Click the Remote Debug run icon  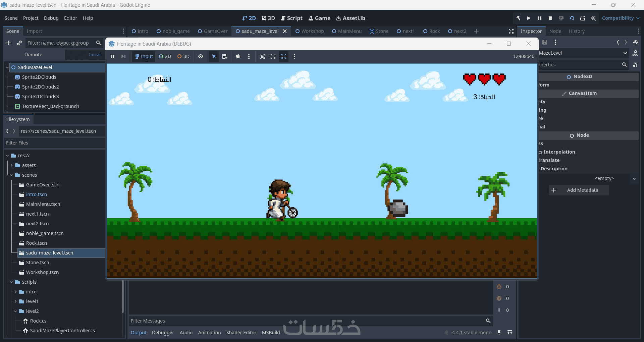tap(561, 18)
